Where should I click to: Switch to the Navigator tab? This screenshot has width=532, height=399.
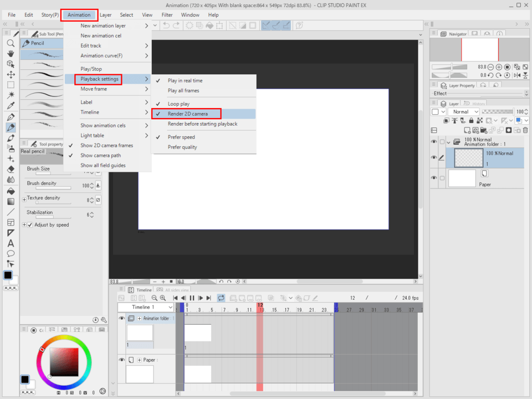point(454,34)
